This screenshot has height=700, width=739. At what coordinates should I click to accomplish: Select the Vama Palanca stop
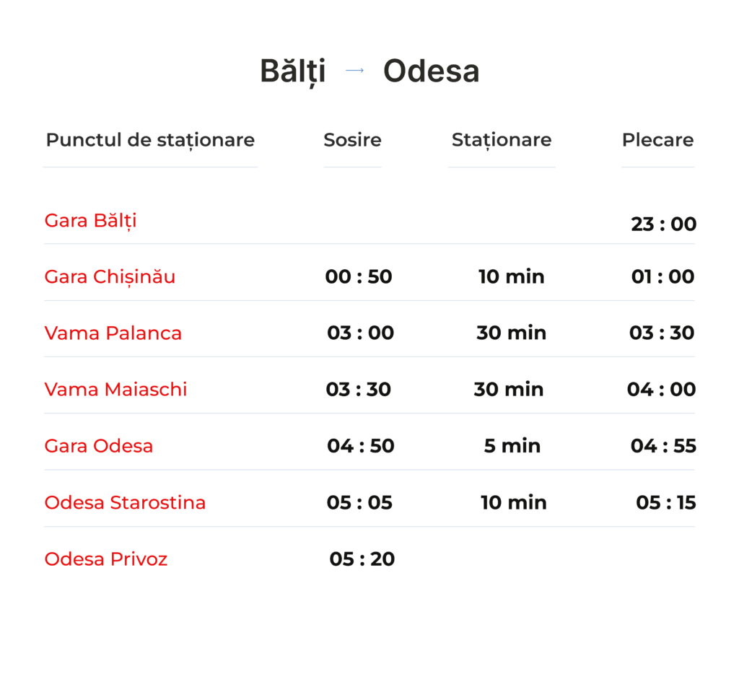(x=113, y=333)
